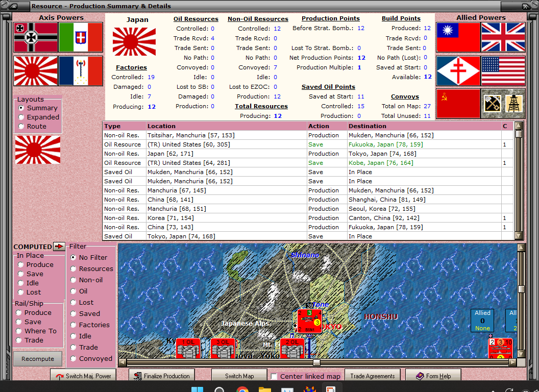Select the Route layout

click(21, 126)
